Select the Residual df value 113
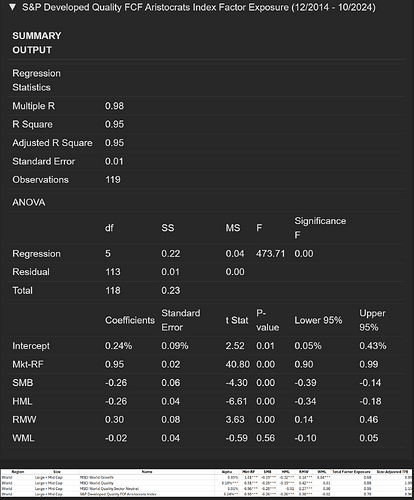The height and width of the screenshot is (500, 414). (113, 272)
